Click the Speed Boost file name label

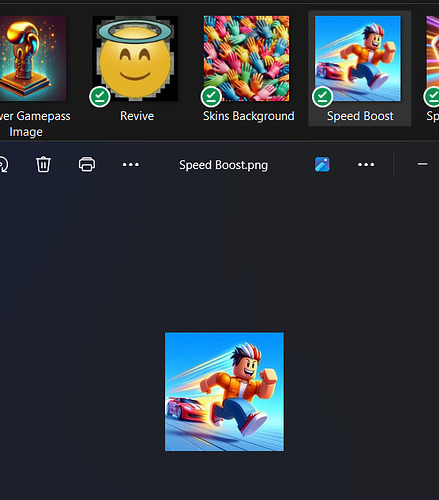point(360,116)
